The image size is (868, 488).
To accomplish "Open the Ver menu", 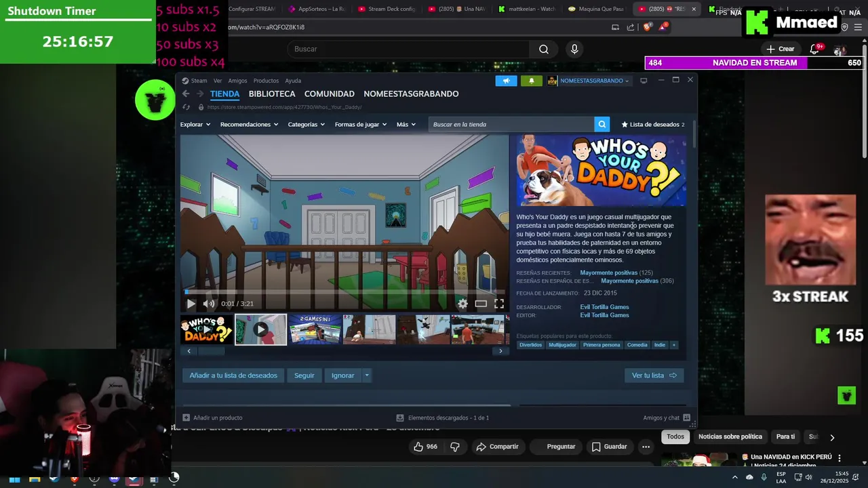I will pos(218,81).
